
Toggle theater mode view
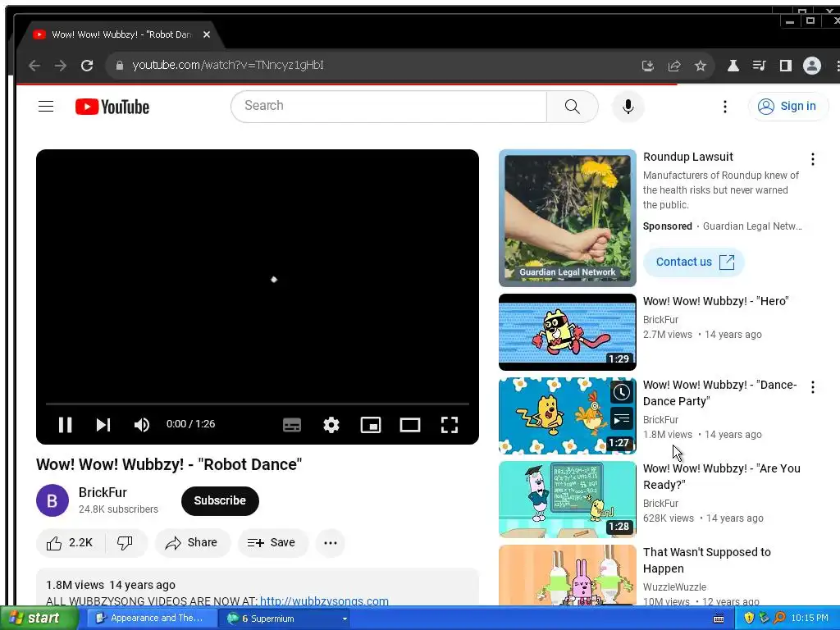coord(410,425)
